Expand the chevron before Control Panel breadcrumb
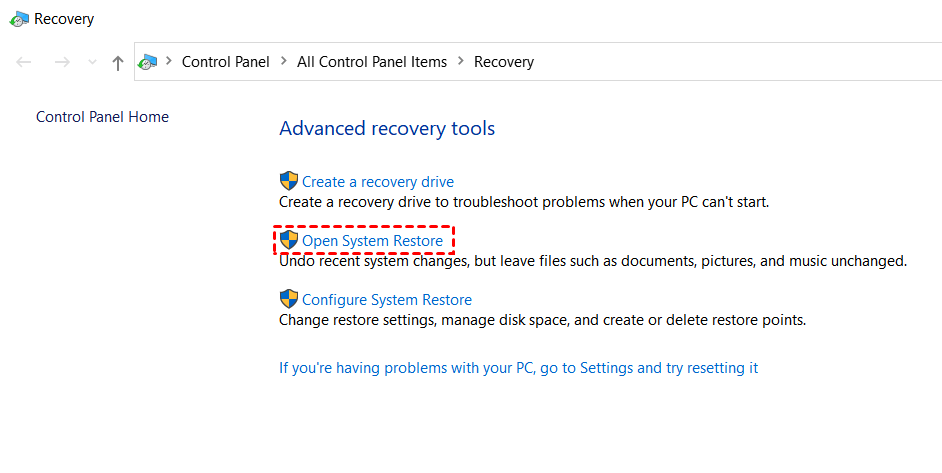Image resolution: width=942 pixels, height=473 pixels. pyautogui.click(x=168, y=62)
